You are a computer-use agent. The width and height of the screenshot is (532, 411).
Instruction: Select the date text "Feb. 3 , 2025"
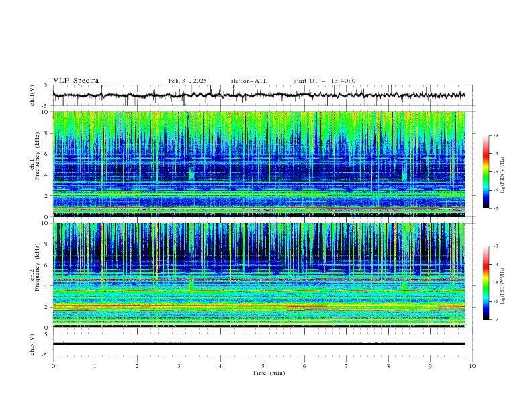[x=187, y=81]
